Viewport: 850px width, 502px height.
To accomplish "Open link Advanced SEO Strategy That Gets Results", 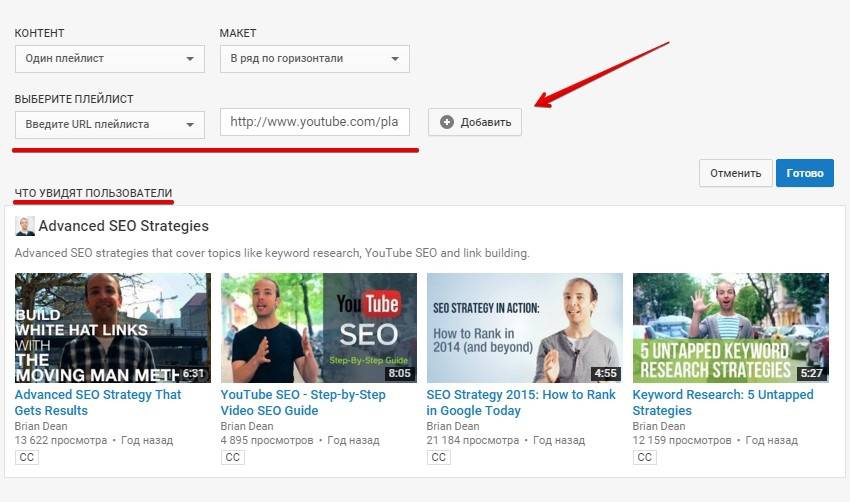I will [x=98, y=402].
